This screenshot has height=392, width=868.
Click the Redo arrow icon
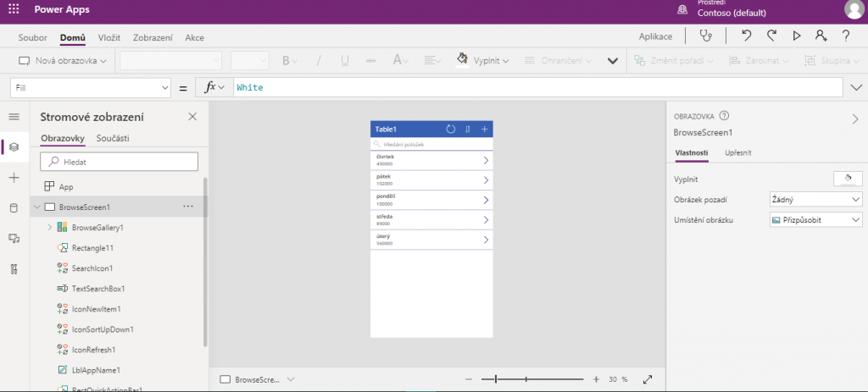click(x=771, y=36)
